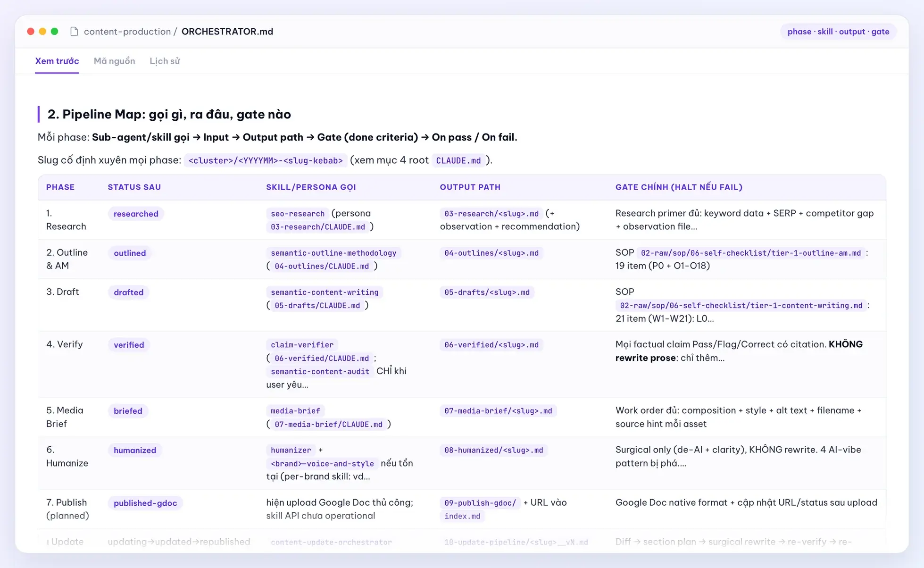
Task: Click the <cluster>/<YYYYMM>-<slug-kebab> code chip
Action: coord(266,160)
